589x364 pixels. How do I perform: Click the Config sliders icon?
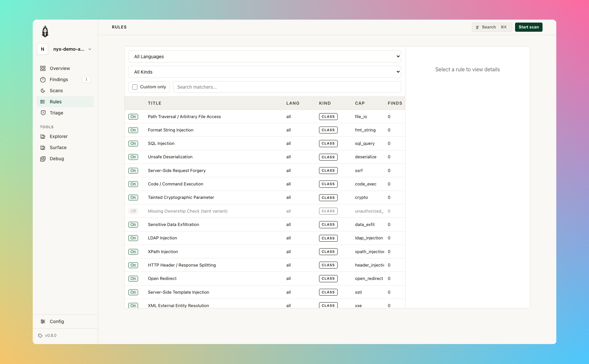pyautogui.click(x=43, y=321)
